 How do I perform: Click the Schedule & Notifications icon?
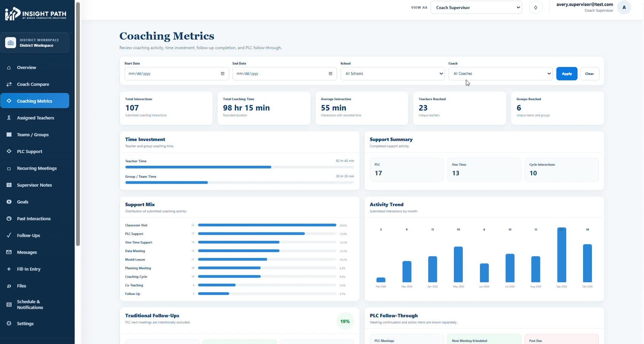pos(9,304)
